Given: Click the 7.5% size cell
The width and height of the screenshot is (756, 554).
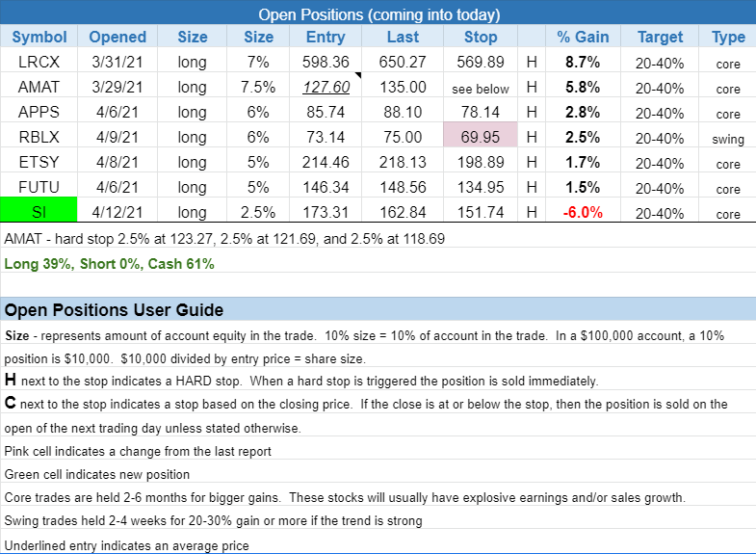Looking at the screenshot, I should pos(258,87).
